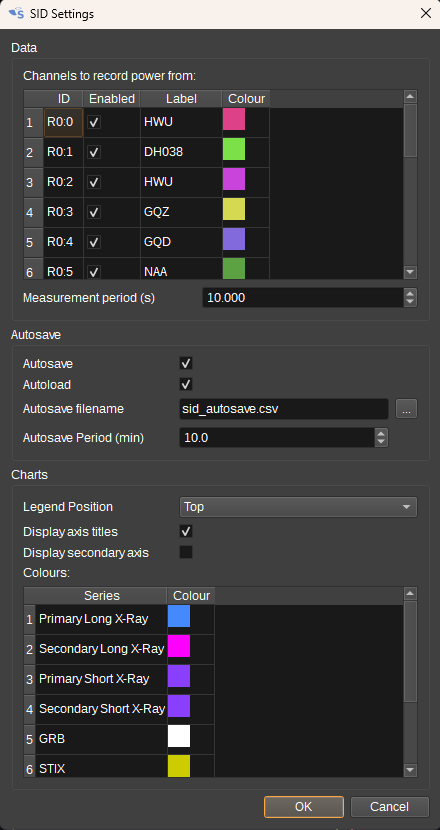The width and height of the screenshot is (440, 830).
Task: Click the SID Settings app icon in title bar
Action: pyautogui.click(x=17, y=14)
